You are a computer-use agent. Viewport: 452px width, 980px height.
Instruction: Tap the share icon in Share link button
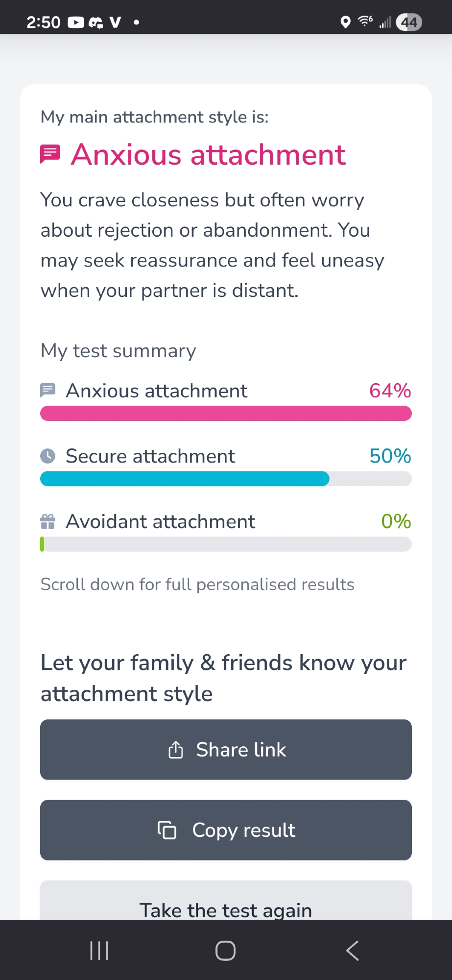pyautogui.click(x=176, y=750)
